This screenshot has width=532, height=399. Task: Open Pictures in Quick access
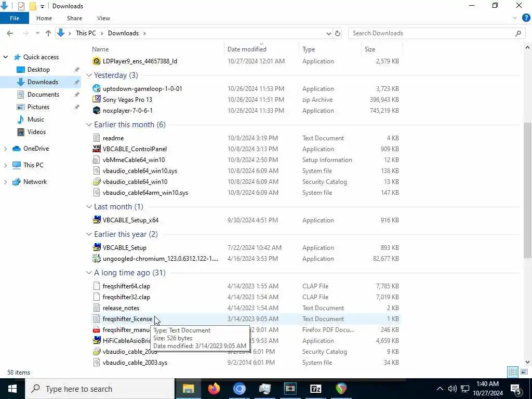pos(38,107)
